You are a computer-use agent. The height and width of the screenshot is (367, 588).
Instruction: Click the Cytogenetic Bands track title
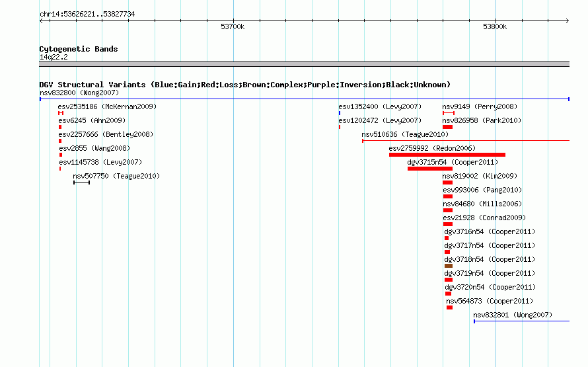pos(79,49)
